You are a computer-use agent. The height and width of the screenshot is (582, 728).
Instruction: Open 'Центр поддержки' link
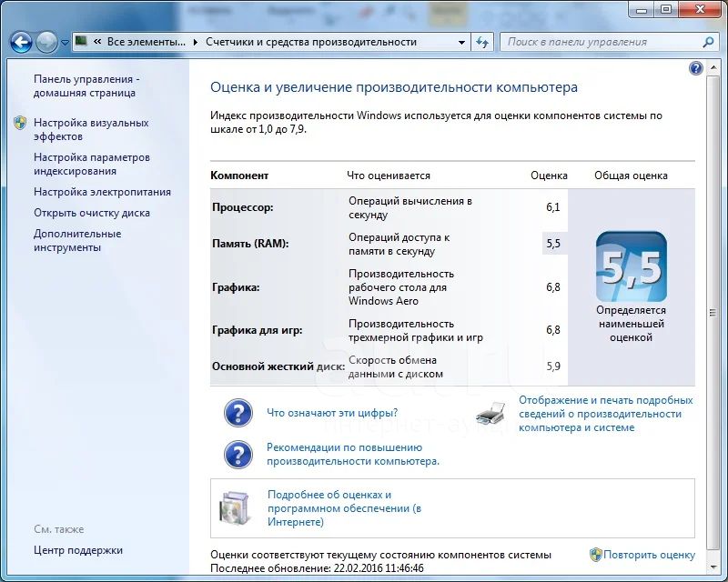pyautogui.click(x=78, y=550)
